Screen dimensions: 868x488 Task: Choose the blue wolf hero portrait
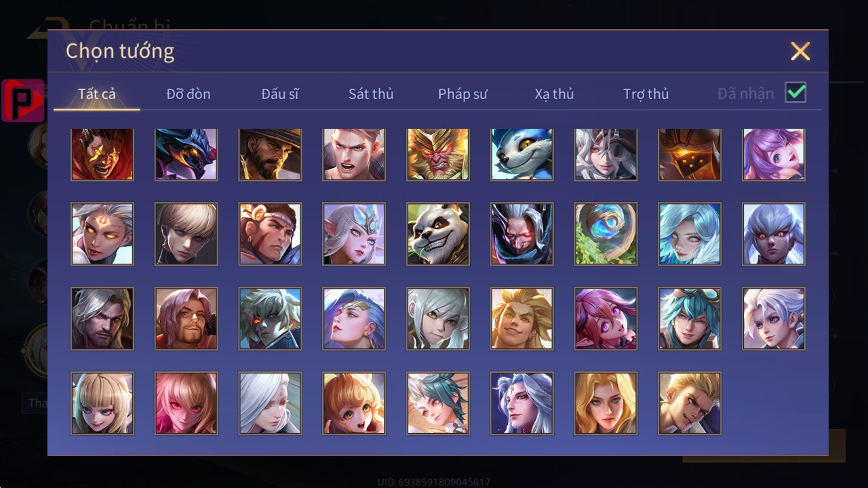click(x=522, y=155)
